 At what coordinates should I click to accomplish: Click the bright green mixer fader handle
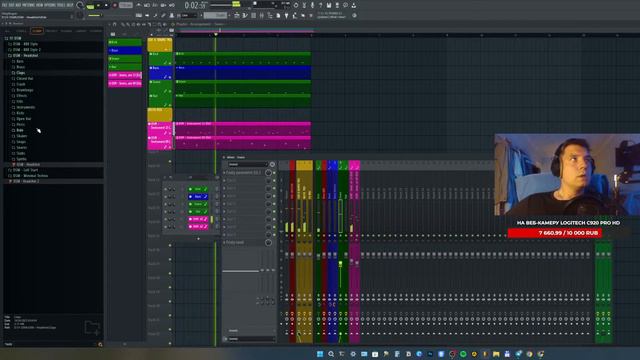340,264
